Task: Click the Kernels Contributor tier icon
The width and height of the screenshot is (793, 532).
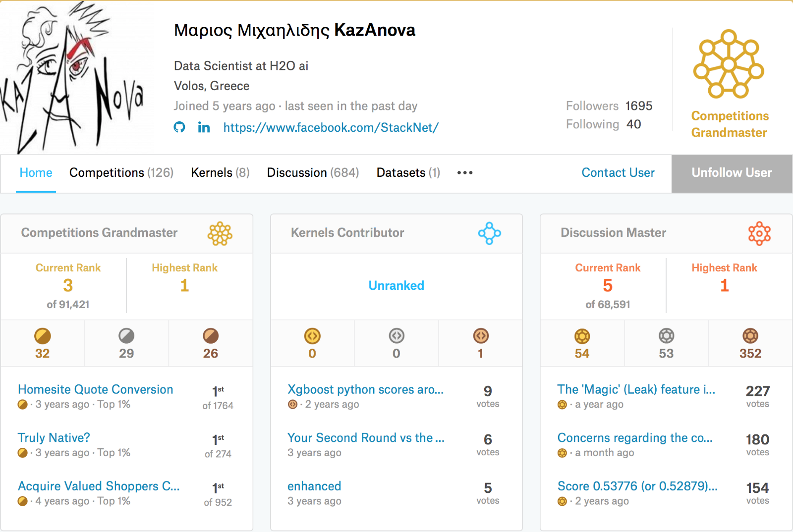Action: point(489,233)
